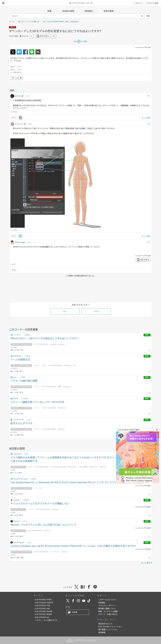161x644 pixels.
Task: Favorite star for キャンバスのズーム question
Action: [x=149, y=515]
